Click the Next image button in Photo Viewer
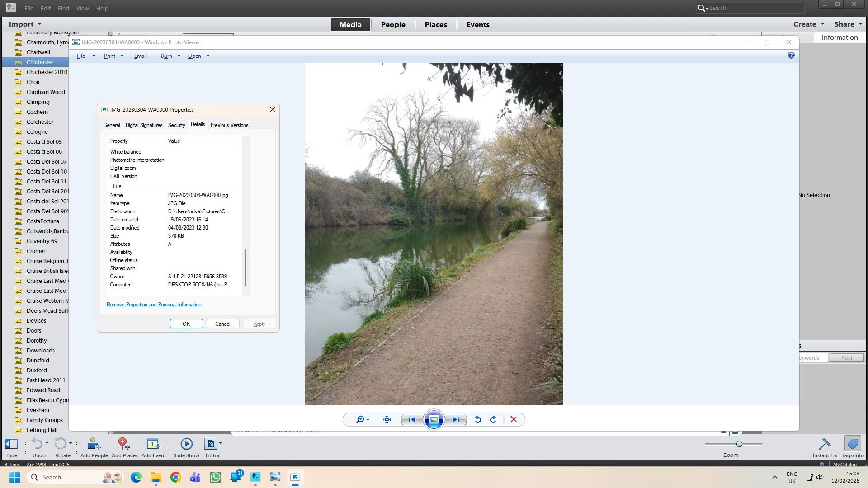 coord(455,420)
